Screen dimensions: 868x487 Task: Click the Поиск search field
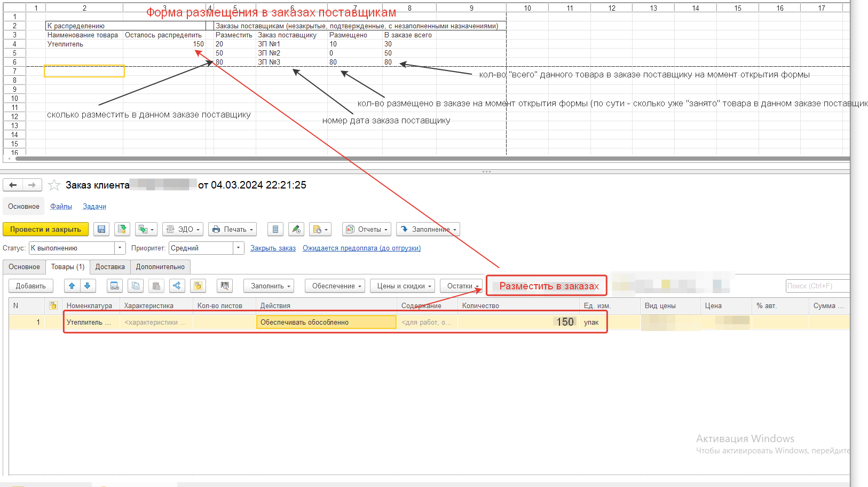click(817, 286)
